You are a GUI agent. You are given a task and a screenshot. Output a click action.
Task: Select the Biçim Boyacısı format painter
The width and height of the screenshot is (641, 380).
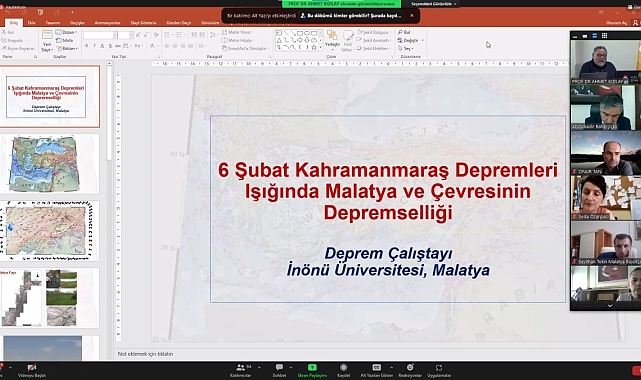(18, 49)
